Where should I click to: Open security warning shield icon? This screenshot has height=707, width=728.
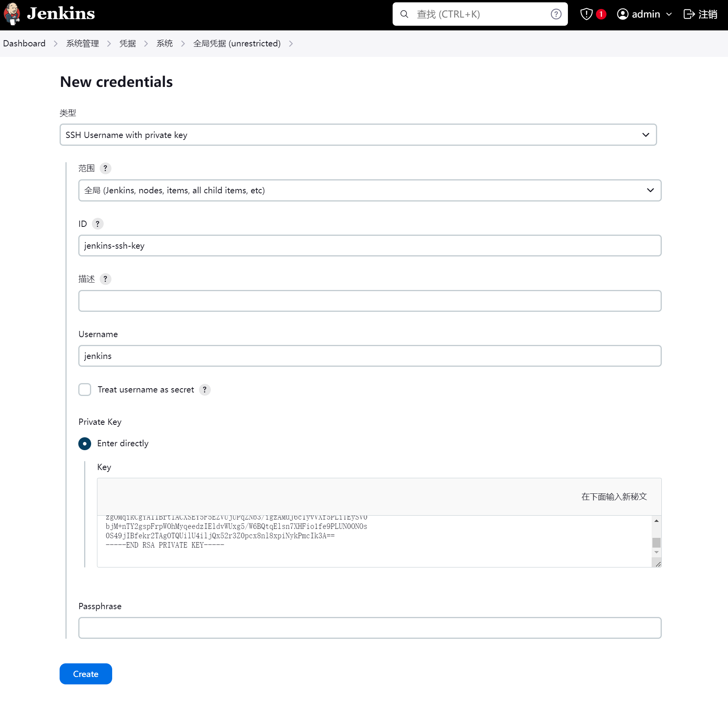(586, 14)
